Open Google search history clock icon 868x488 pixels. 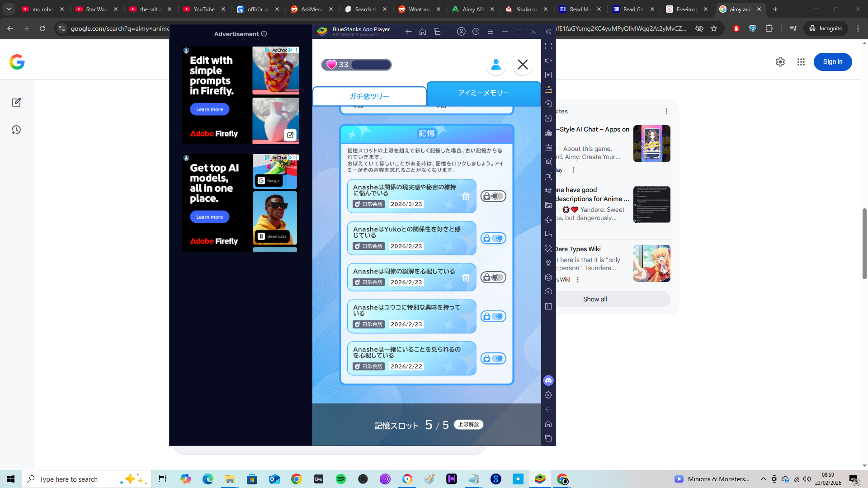click(x=16, y=130)
